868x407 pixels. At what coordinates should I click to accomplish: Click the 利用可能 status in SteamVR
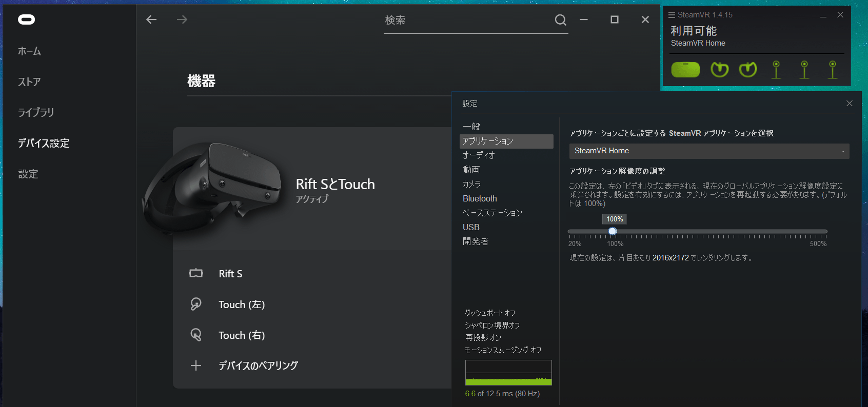tap(694, 31)
